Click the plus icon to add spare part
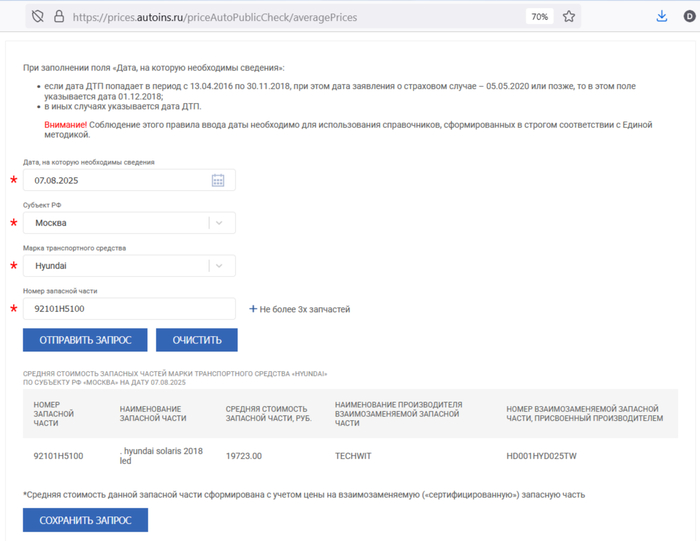The image size is (700, 541). pos(253,309)
